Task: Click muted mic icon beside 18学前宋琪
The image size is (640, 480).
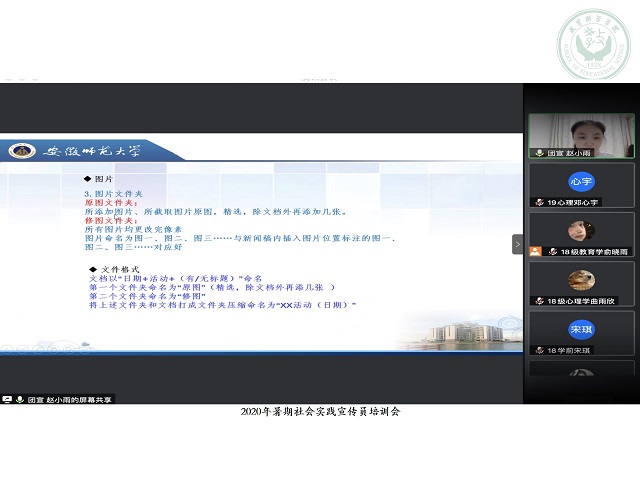Action: pos(539,350)
